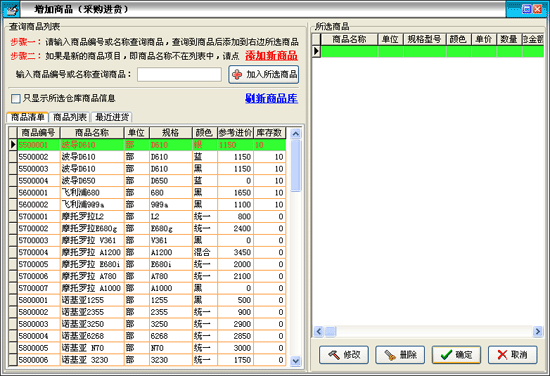Click left arrow of 所选商品 horizontal scrollbar

coord(318,331)
